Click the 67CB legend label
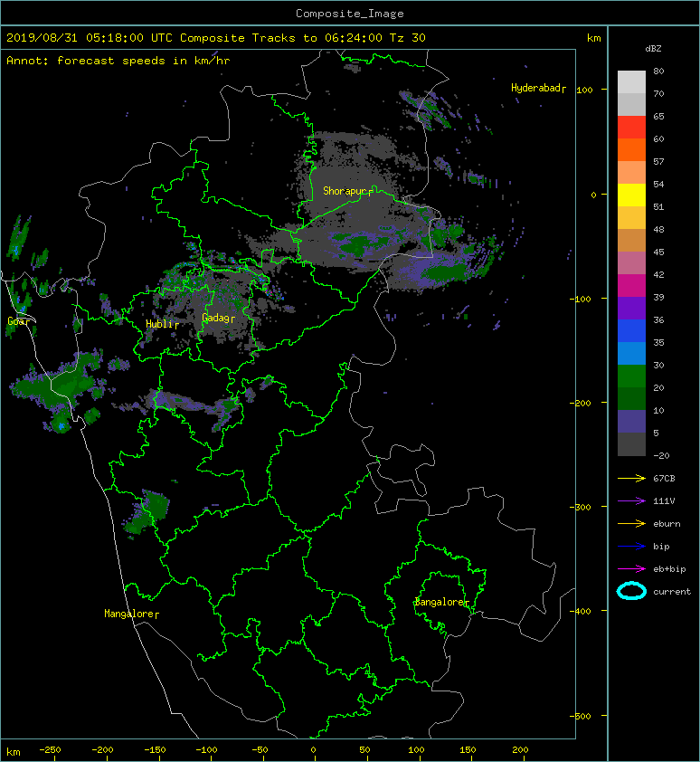Viewport: 700px width, 762px height. (664, 479)
